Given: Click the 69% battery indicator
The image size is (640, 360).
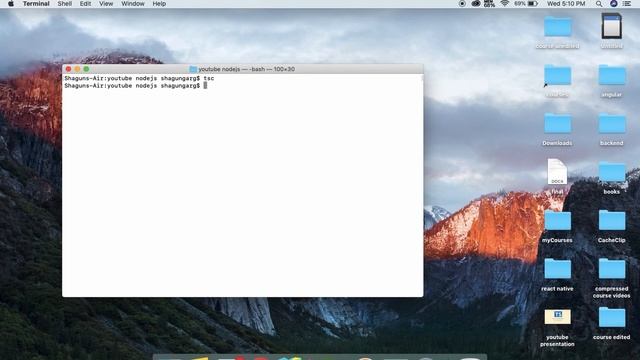Looking at the screenshot, I should click(526, 4).
